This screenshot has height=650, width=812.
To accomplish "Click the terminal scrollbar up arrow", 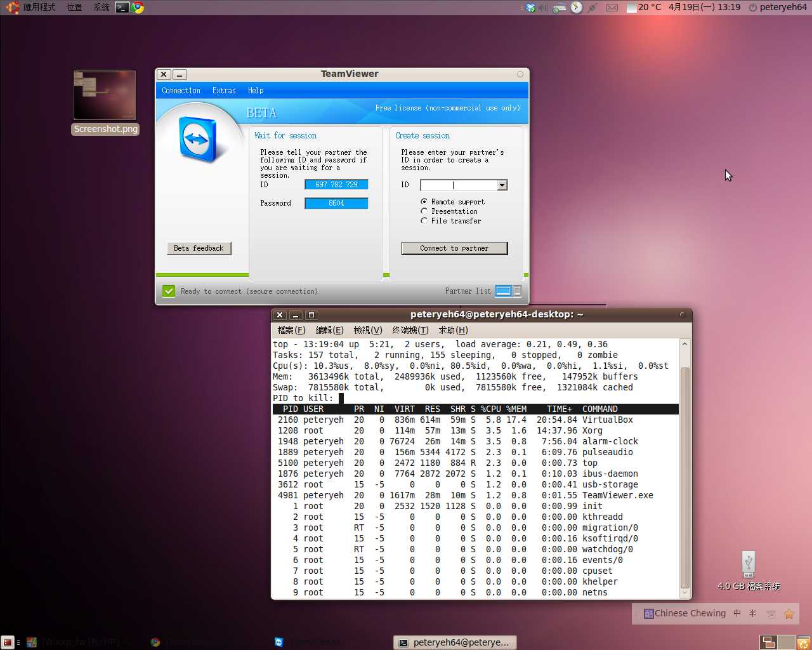I will 685,343.
